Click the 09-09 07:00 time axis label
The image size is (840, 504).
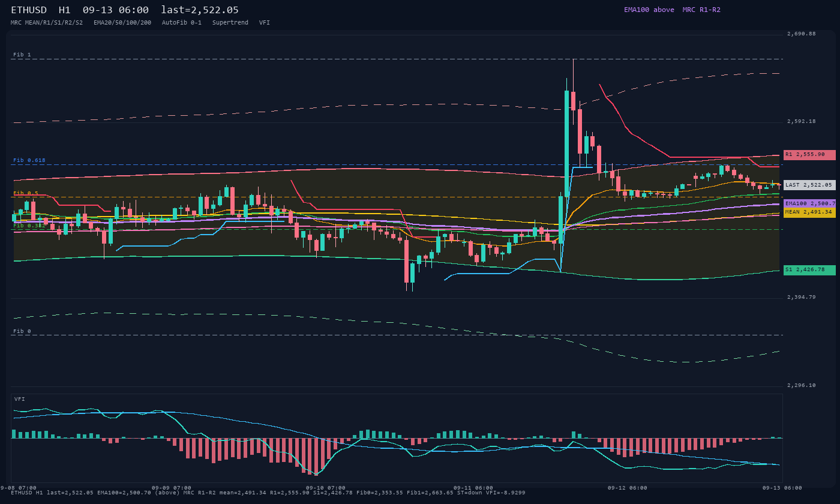point(172,488)
